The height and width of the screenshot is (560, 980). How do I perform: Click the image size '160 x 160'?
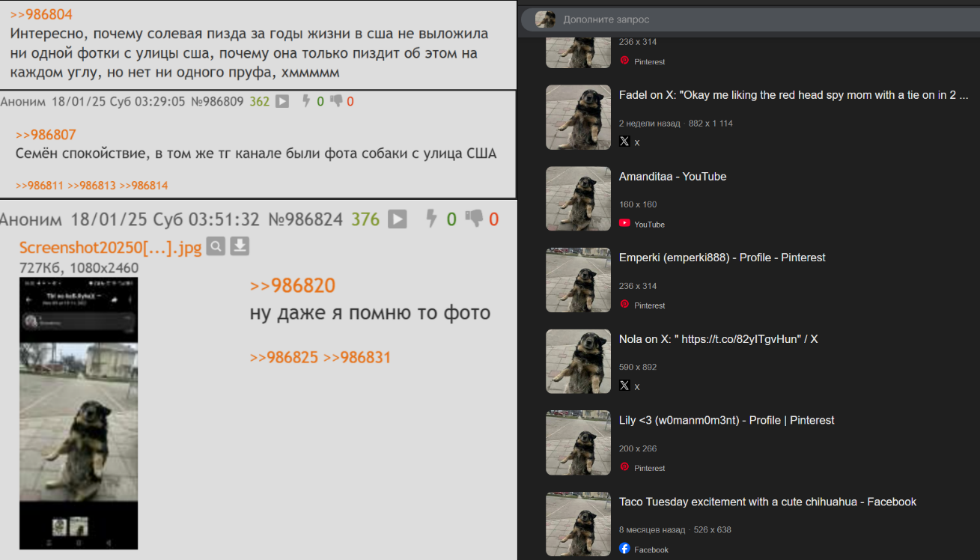(x=638, y=204)
